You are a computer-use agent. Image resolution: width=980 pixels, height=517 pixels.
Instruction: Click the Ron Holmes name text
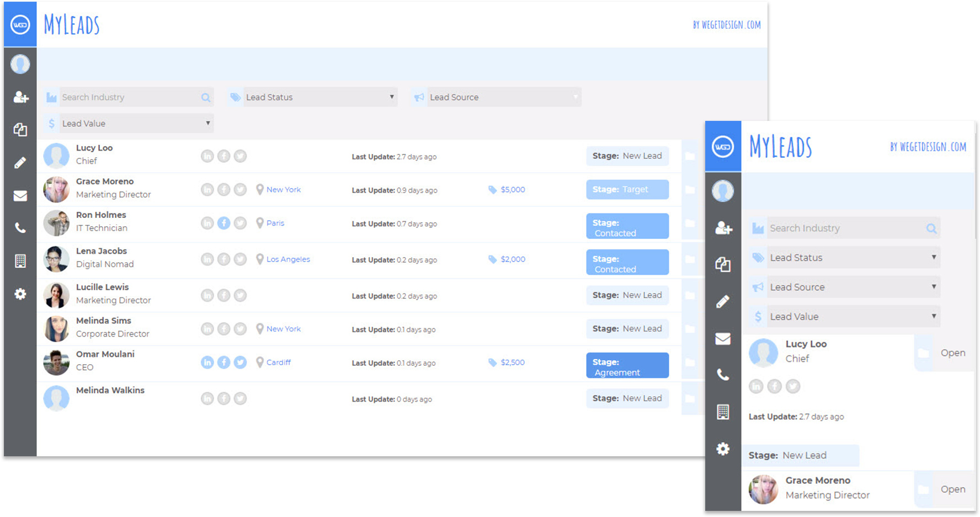pos(101,215)
